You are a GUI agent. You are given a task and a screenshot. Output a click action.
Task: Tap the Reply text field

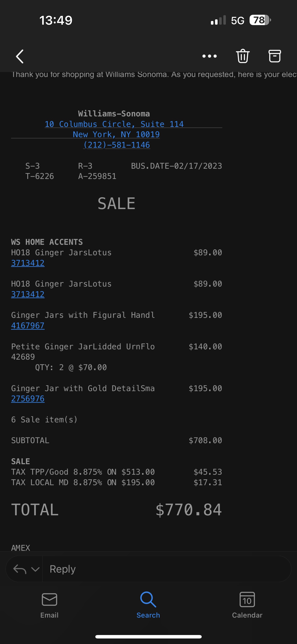pos(167,569)
